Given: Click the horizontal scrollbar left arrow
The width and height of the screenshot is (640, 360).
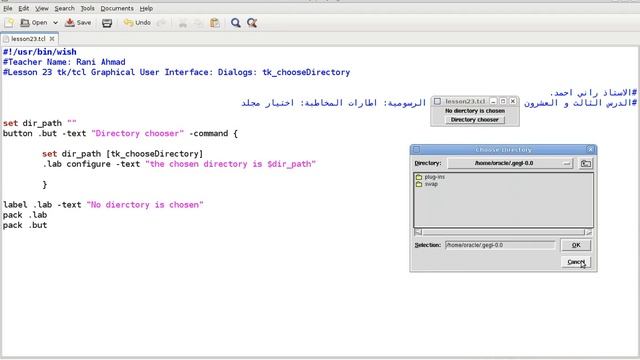Looking at the screenshot, I should pos(418,232).
